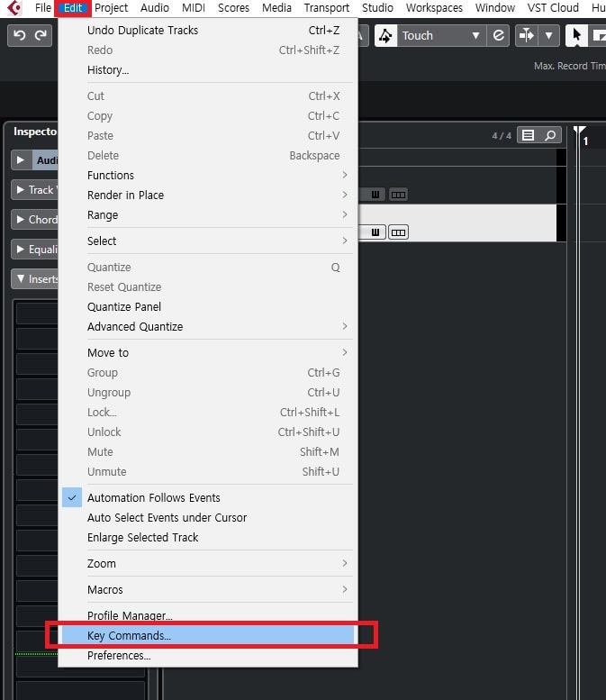This screenshot has height=700, width=606.
Task: Click the Cubase logo icon
Action: [x=14, y=7]
